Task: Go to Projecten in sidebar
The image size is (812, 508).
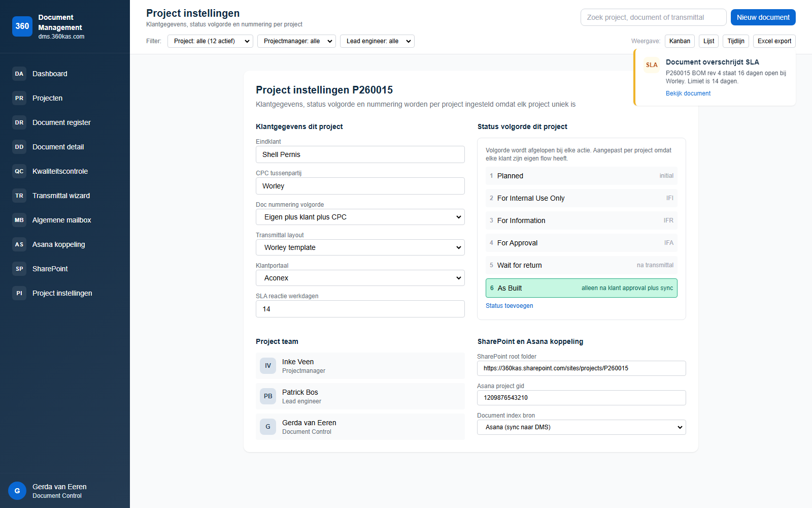Action: tap(65, 98)
